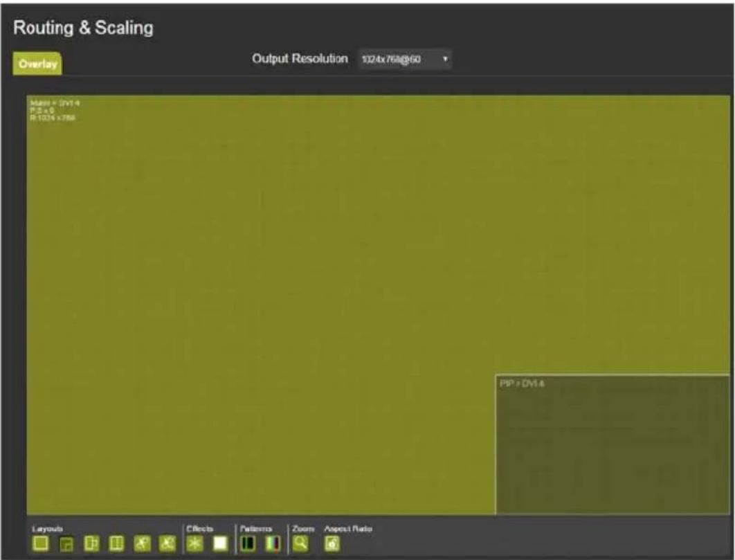Click the 'Routing & Scaling' heading

[x=84, y=28]
